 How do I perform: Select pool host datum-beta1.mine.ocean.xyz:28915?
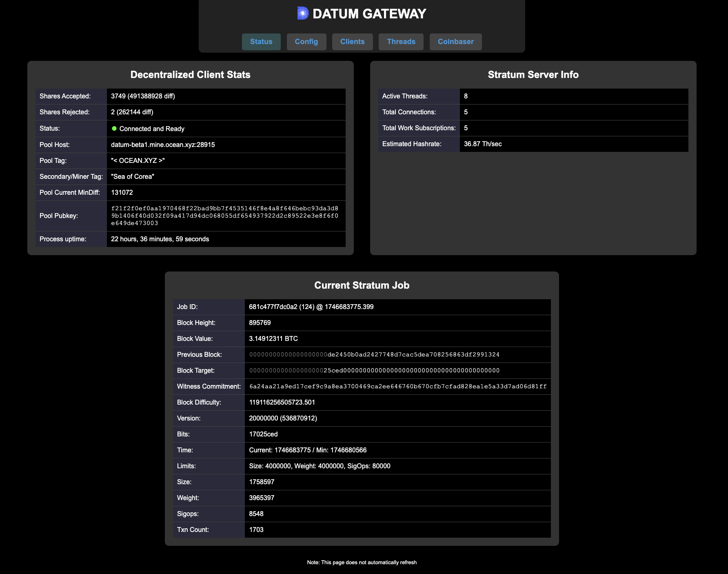pos(163,145)
